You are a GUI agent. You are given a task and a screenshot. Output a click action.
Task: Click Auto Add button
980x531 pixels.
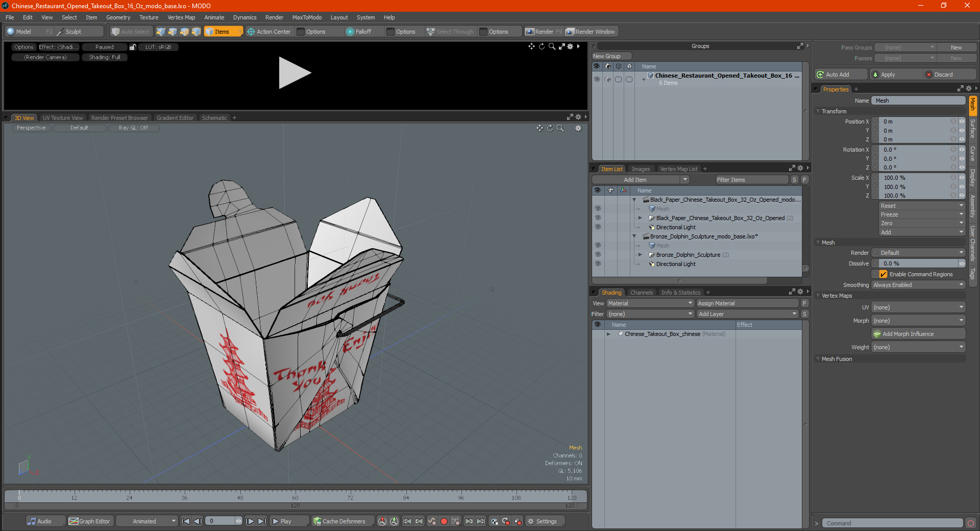pyautogui.click(x=841, y=75)
